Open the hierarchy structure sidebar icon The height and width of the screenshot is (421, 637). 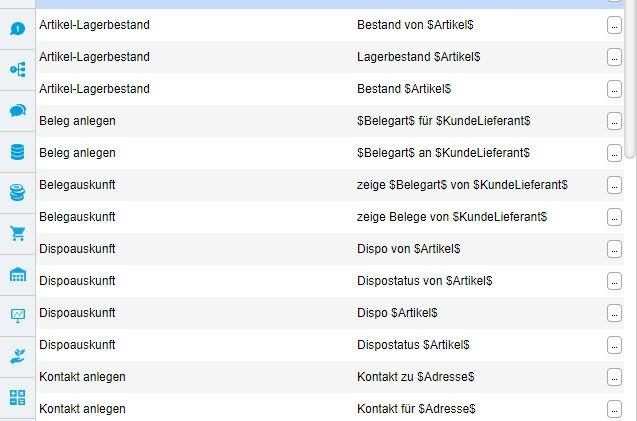coord(17,69)
